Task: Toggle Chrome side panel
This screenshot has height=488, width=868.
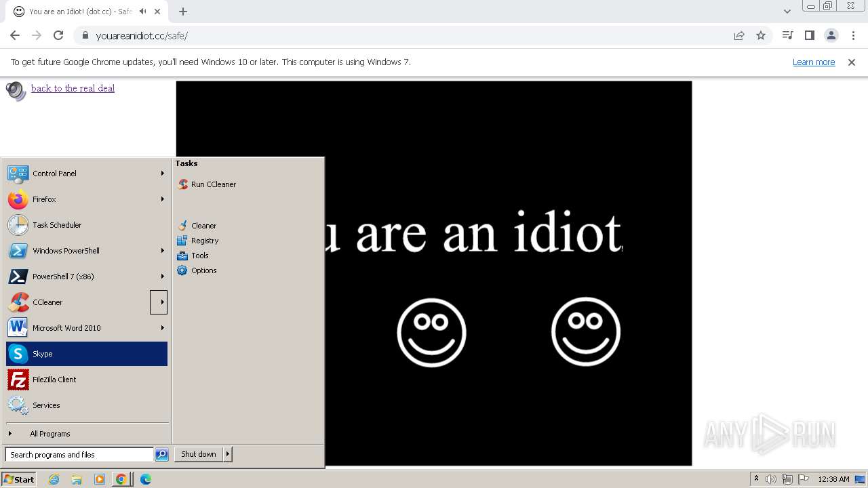Action: pyautogui.click(x=809, y=35)
